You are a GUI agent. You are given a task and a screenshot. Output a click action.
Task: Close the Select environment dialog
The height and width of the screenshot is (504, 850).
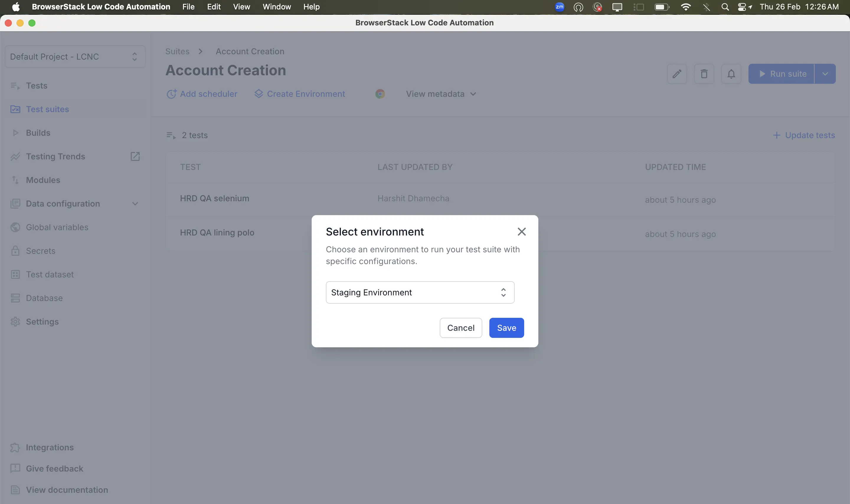pyautogui.click(x=522, y=232)
